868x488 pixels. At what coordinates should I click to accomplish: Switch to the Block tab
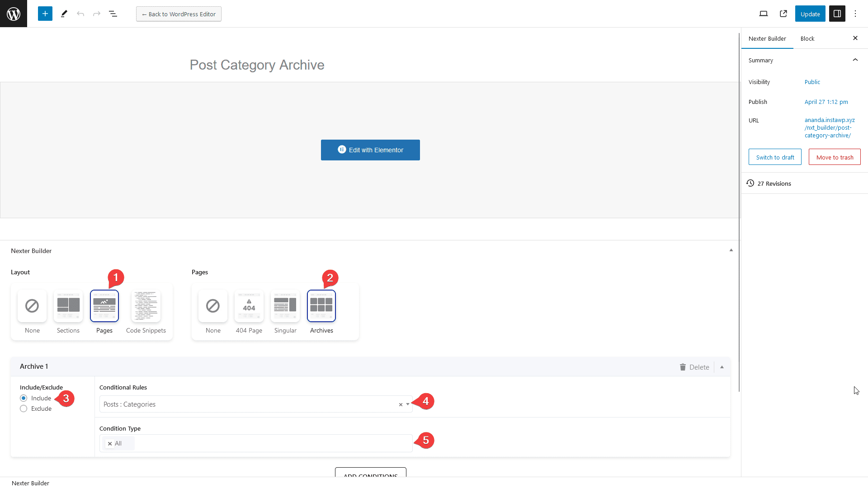tap(807, 38)
